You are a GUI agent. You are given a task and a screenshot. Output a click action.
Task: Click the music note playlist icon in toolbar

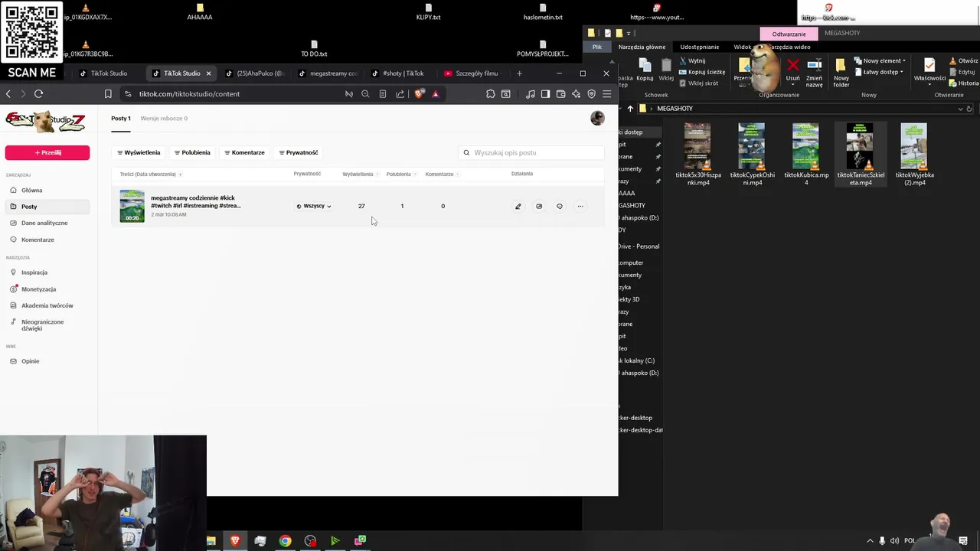[531, 93]
